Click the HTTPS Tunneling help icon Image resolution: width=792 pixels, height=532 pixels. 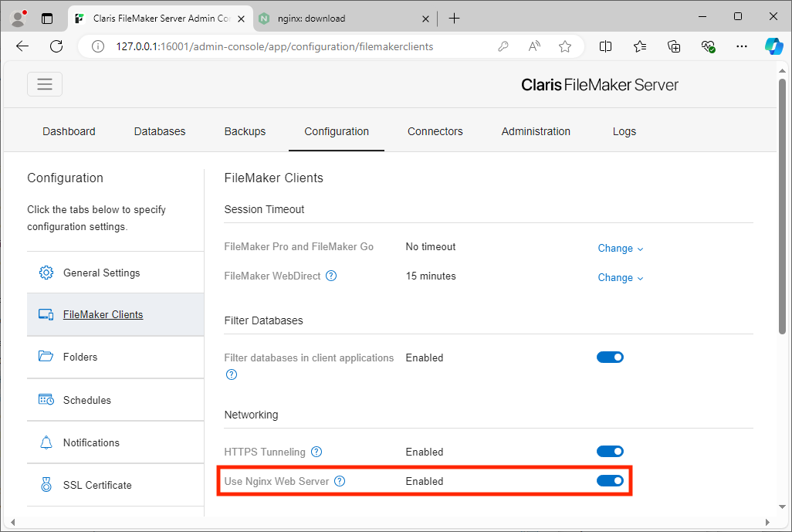pyautogui.click(x=316, y=452)
